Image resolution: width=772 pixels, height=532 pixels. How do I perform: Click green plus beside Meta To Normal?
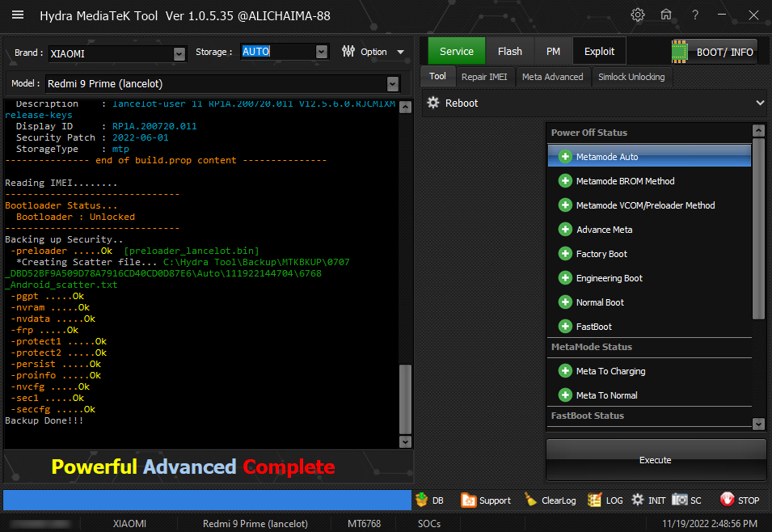click(x=565, y=395)
